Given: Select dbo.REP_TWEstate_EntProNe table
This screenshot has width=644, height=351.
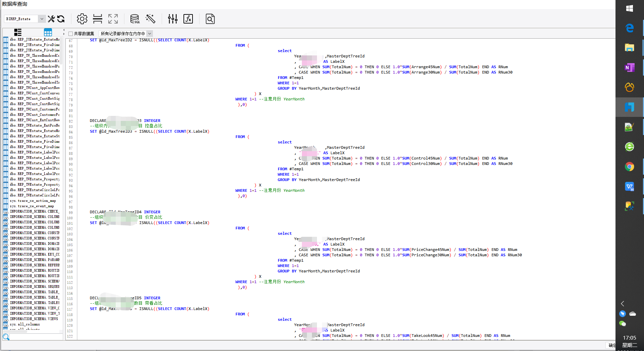Looking at the screenshot, I should coord(35,126).
